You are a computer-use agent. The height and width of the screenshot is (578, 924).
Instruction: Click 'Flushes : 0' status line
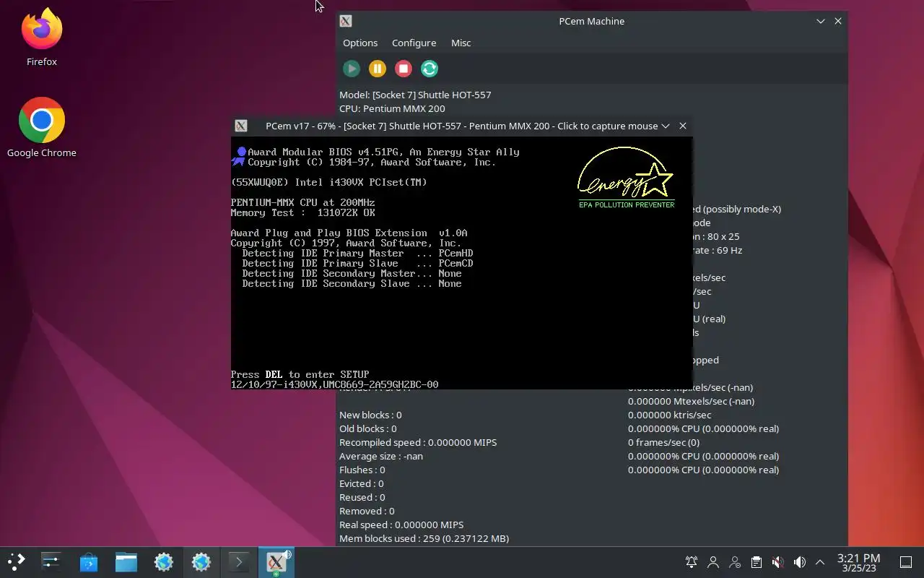[362, 470]
